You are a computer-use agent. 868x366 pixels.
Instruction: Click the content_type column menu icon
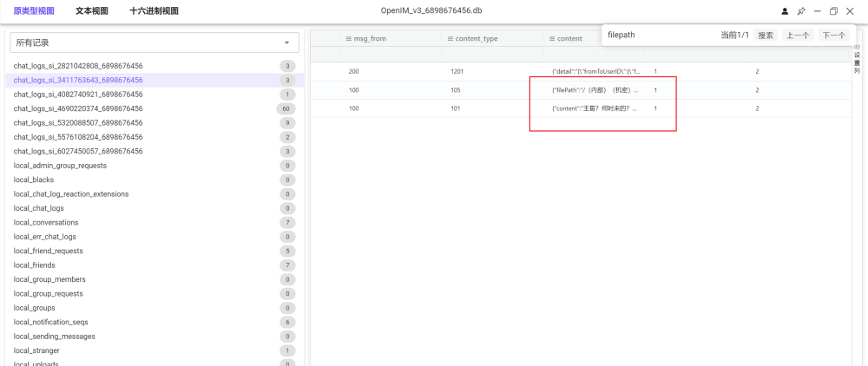coord(450,39)
